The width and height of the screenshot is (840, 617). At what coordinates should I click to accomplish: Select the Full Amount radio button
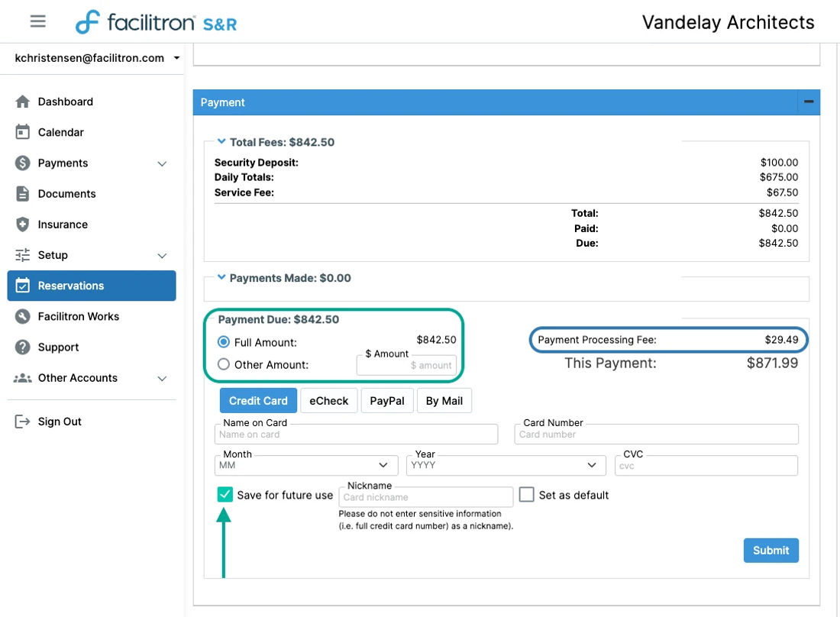click(x=224, y=341)
